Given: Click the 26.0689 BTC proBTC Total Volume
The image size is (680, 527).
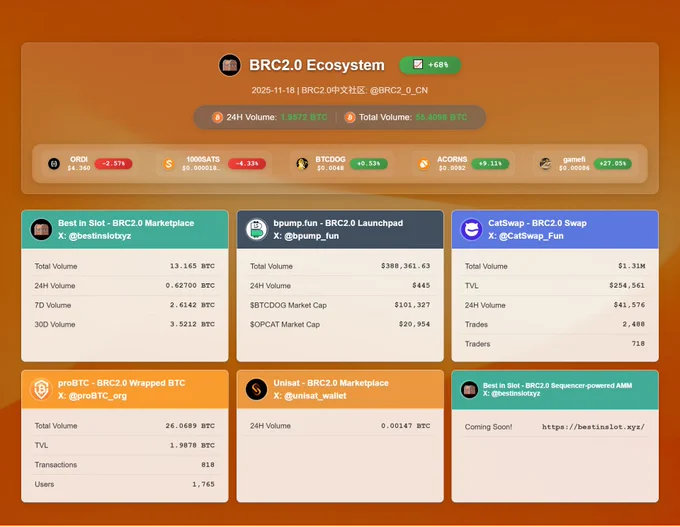Looking at the screenshot, I should [x=190, y=426].
